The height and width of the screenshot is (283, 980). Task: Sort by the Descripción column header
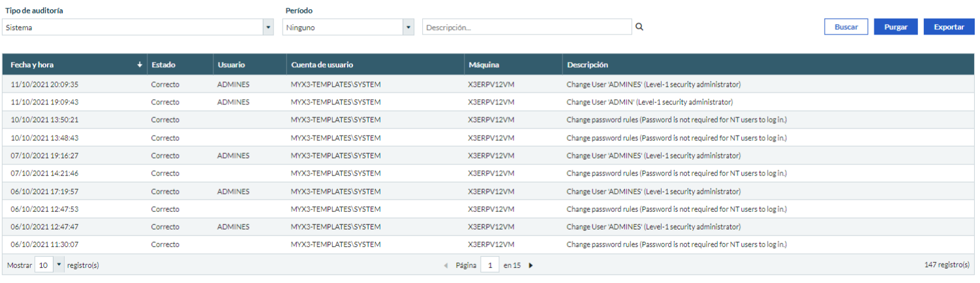(x=587, y=65)
